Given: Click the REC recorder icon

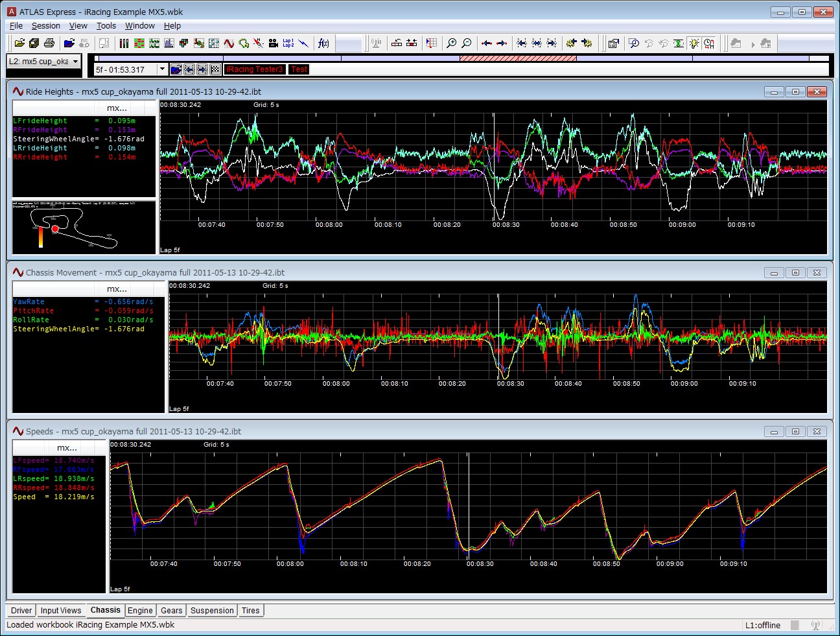Looking at the screenshot, I should (84, 43).
